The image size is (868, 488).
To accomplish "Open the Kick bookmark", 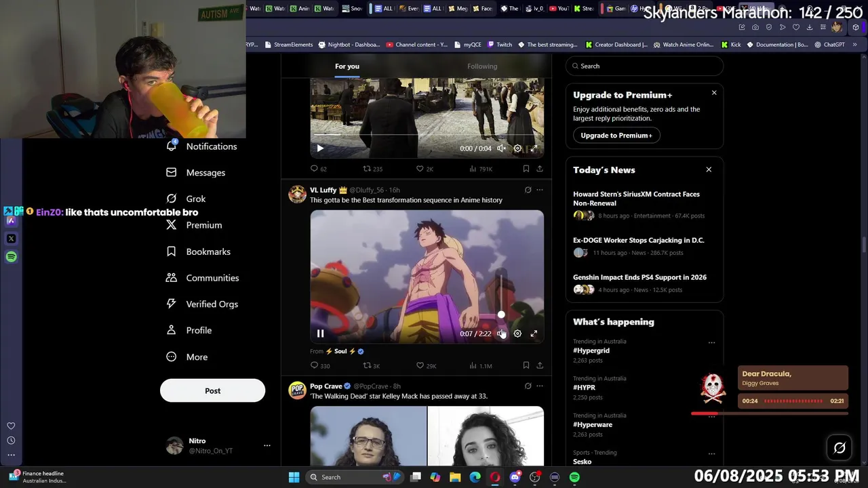I will tap(730, 45).
